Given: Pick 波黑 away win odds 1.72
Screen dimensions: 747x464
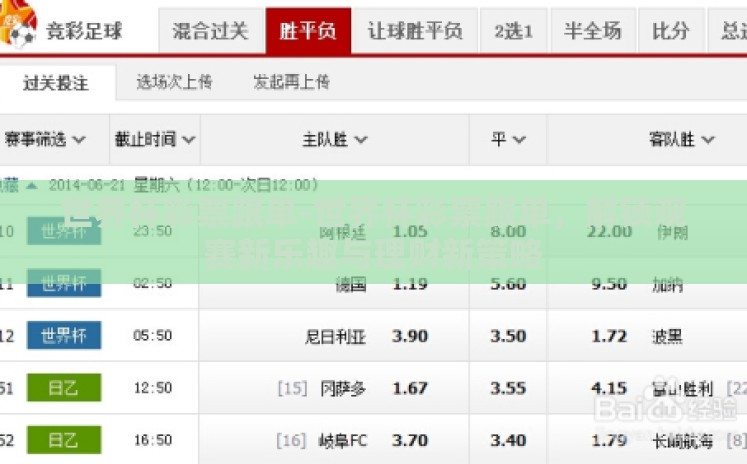Looking at the screenshot, I should pos(609,336).
